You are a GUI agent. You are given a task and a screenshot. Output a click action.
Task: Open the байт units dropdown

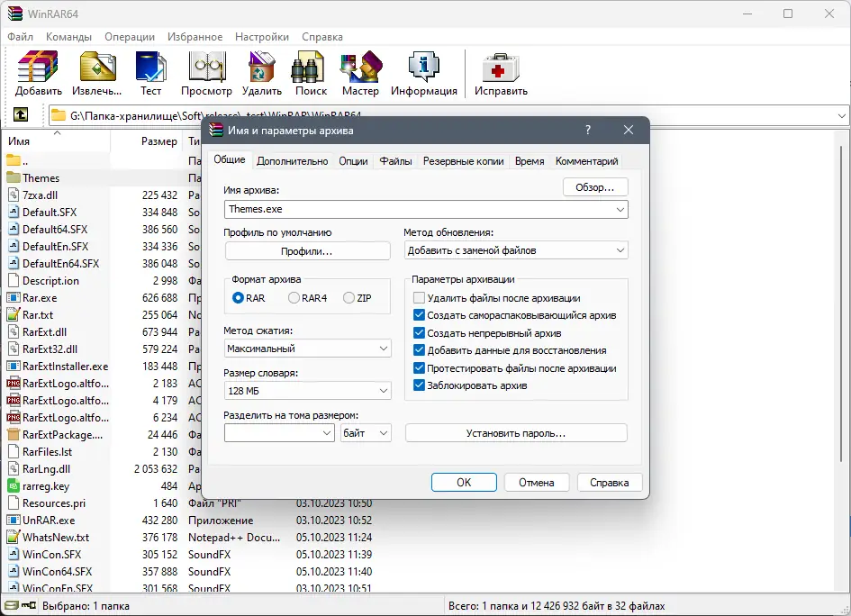tap(366, 433)
